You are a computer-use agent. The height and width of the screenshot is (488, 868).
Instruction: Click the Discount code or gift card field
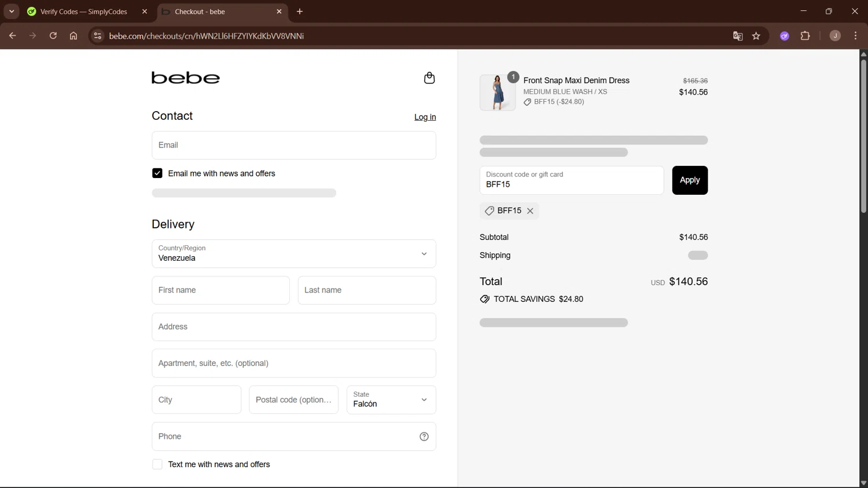pos(572,180)
